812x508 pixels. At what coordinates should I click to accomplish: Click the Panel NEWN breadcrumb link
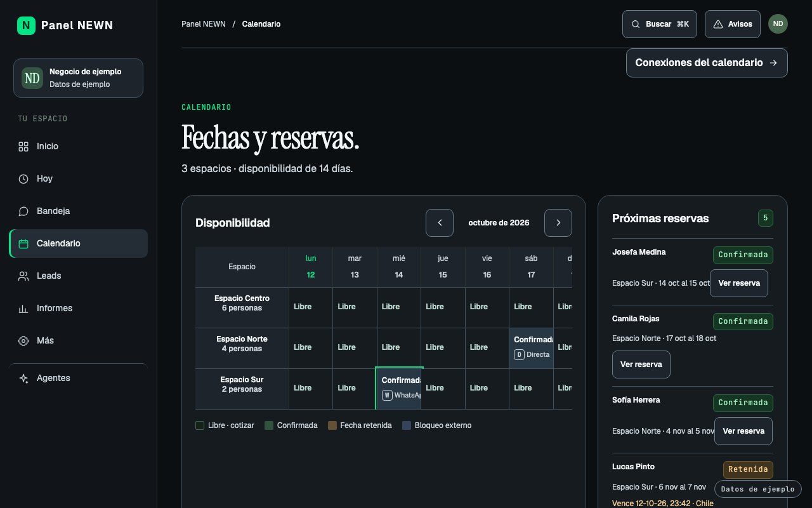click(x=204, y=24)
